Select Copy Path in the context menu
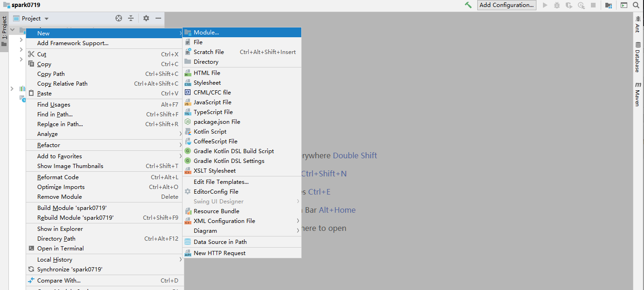644x290 pixels. tap(104, 74)
